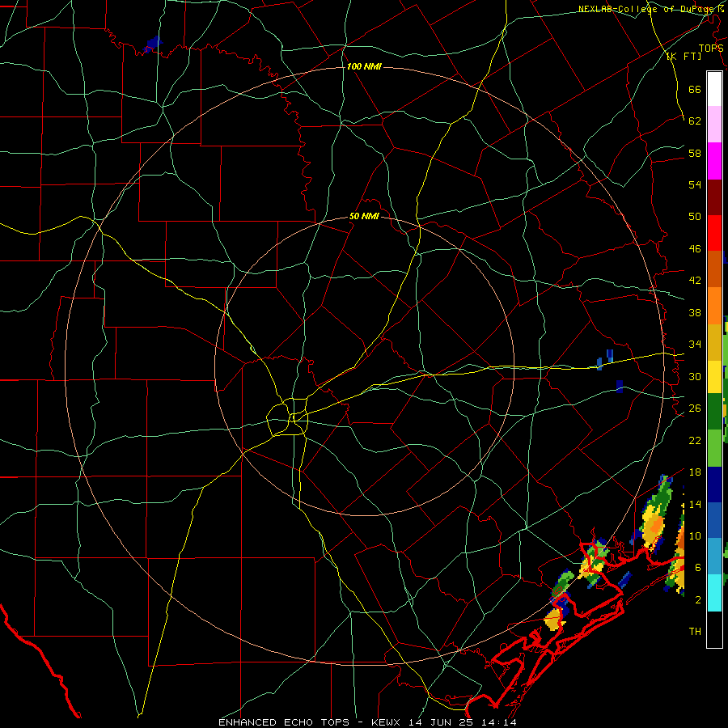The height and width of the screenshot is (728, 728).
Task: Select the bright red swatch on the scale
Action: (x=714, y=233)
